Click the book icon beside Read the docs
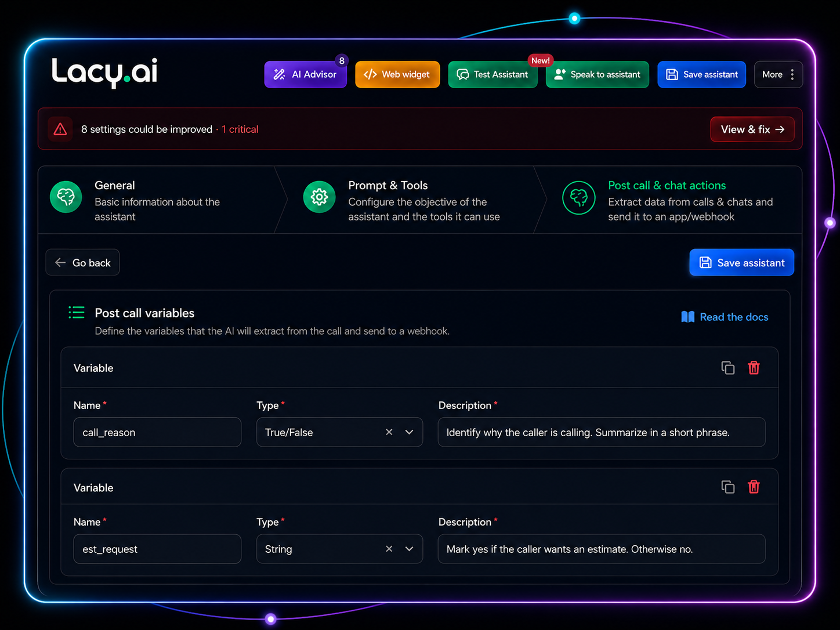Viewport: 840px width, 630px height. (688, 317)
